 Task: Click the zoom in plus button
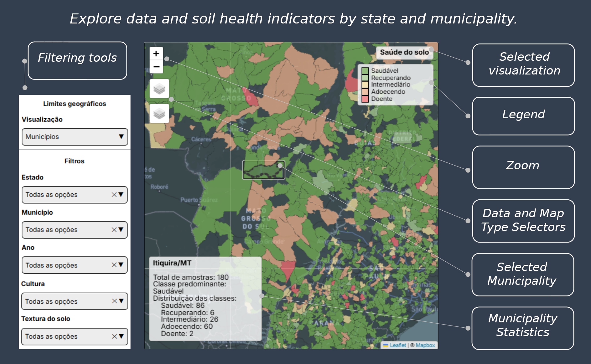[x=156, y=54]
